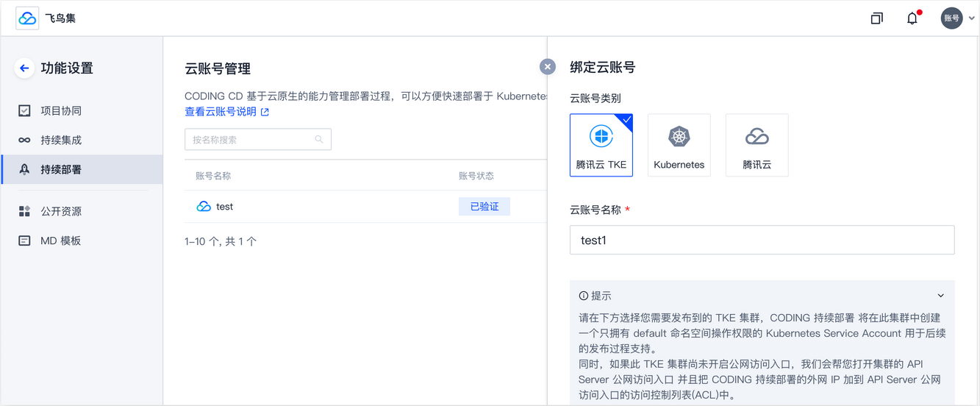Click the 飞鸟集 cloud logo icon
This screenshot has width=980, height=406.
(27, 18)
